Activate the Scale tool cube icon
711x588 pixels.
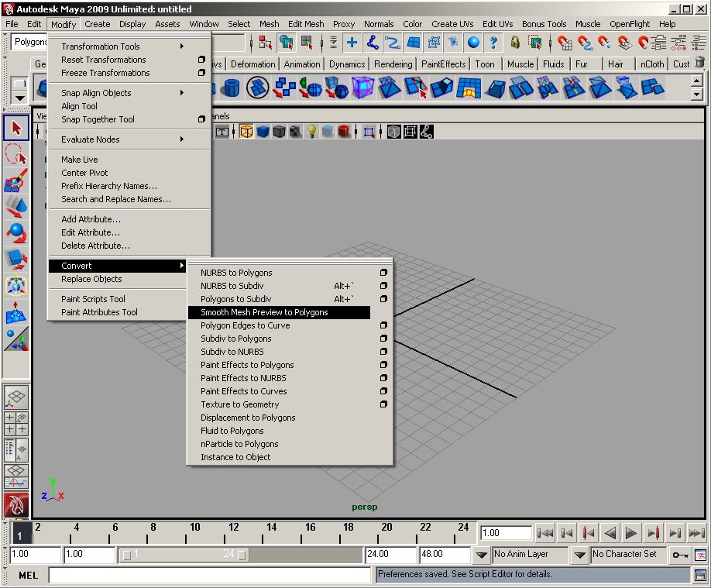click(x=16, y=260)
